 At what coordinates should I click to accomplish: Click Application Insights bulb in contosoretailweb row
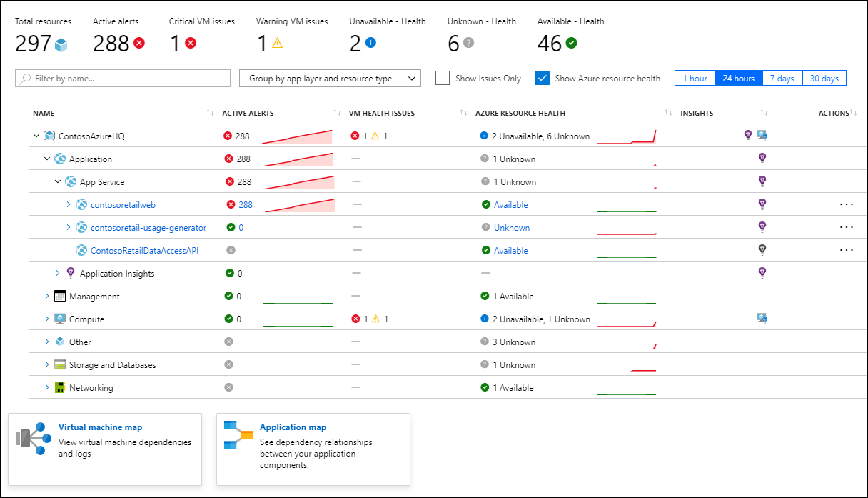[x=762, y=204]
